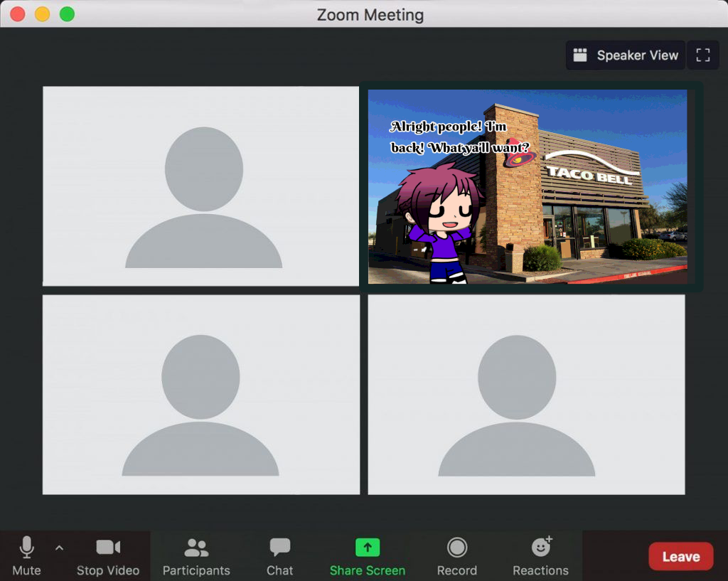Screen dimensions: 728x581
Task: Minimize the Zoom Meeting window
Action: [42, 14]
